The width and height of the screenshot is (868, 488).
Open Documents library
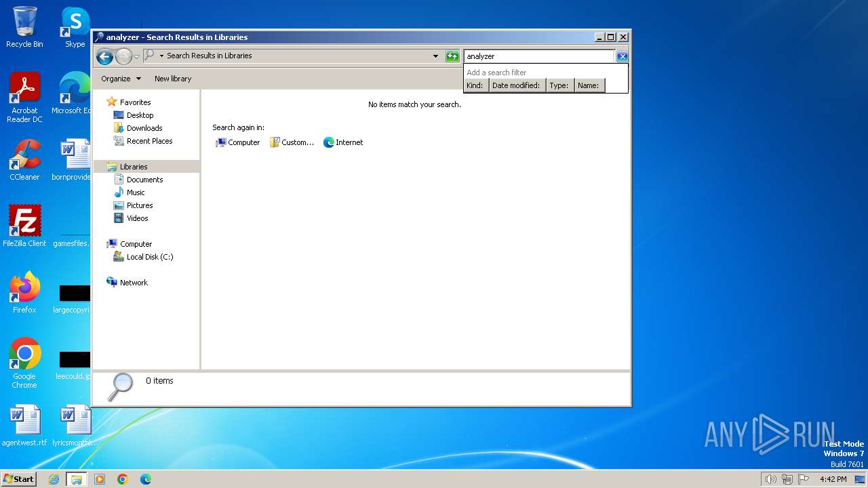pyautogui.click(x=144, y=180)
